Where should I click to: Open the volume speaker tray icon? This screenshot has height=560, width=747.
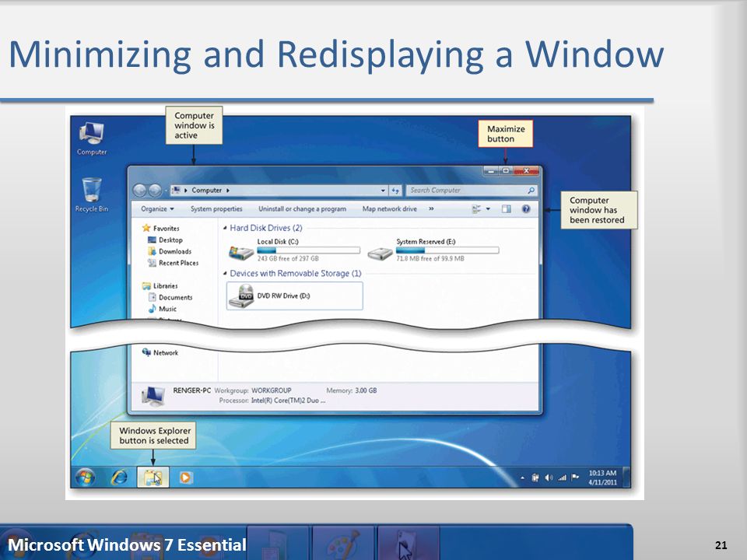pyautogui.click(x=549, y=478)
